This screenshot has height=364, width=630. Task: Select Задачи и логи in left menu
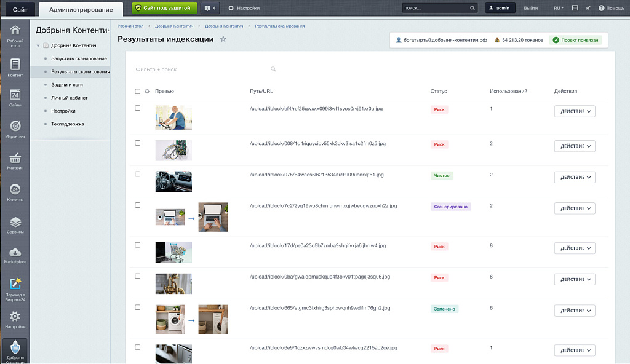pyautogui.click(x=67, y=85)
